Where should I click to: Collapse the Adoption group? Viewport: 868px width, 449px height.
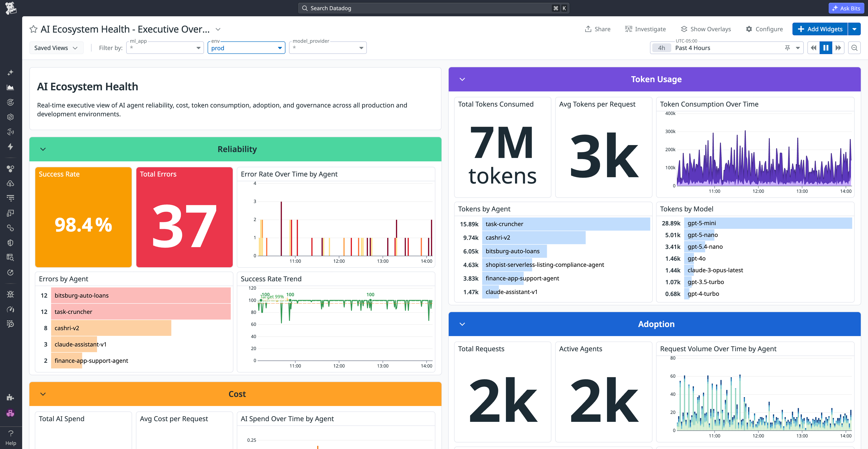coord(462,324)
